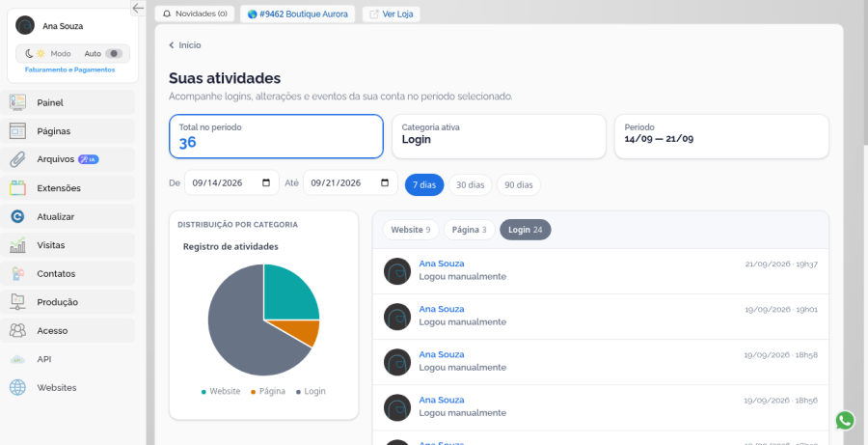
Task: Open the Painel menu item
Action: pyautogui.click(x=68, y=102)
